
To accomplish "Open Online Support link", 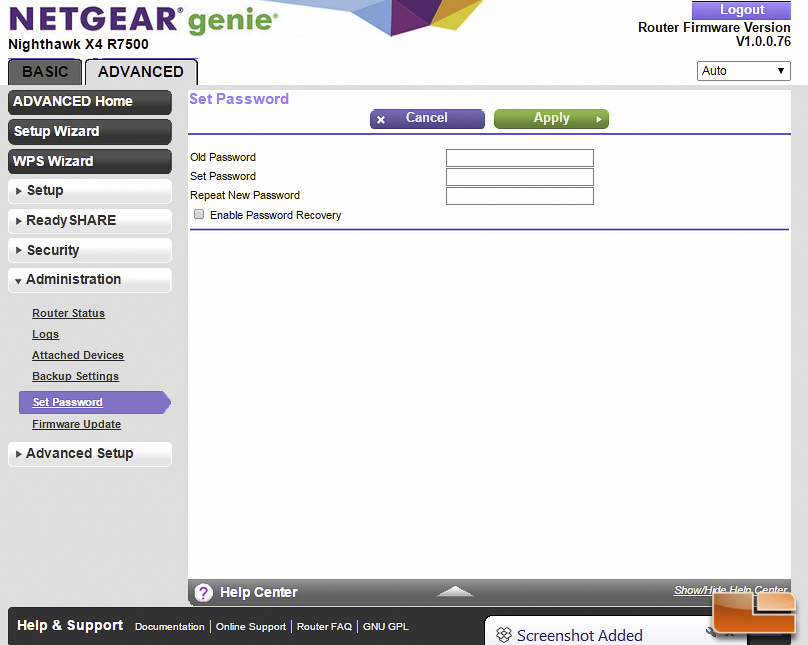I will click(251, 626).
